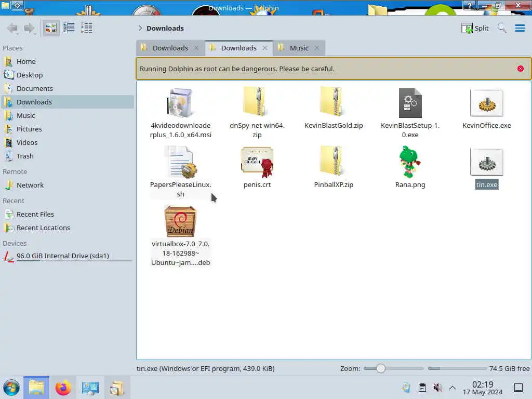The width and height of the screenshot is (532, 399).
Task: Close the first Downloads tab
Action: 196,48
